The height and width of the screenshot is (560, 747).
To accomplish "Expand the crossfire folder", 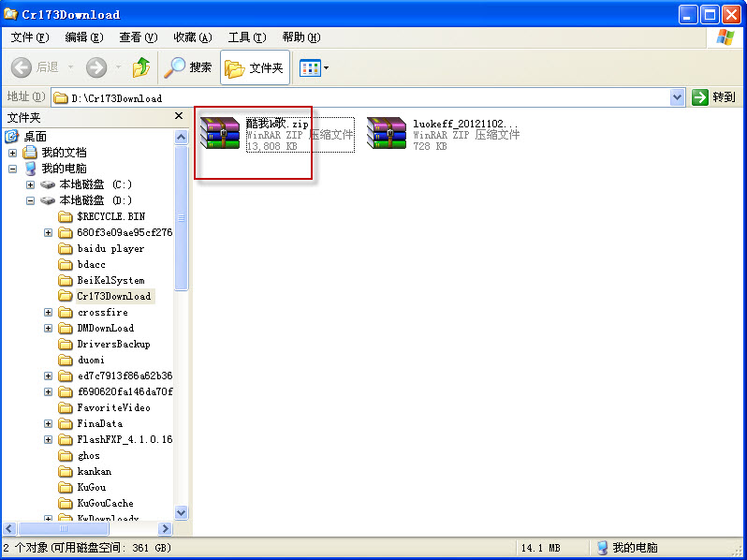I will coord(48,312).
